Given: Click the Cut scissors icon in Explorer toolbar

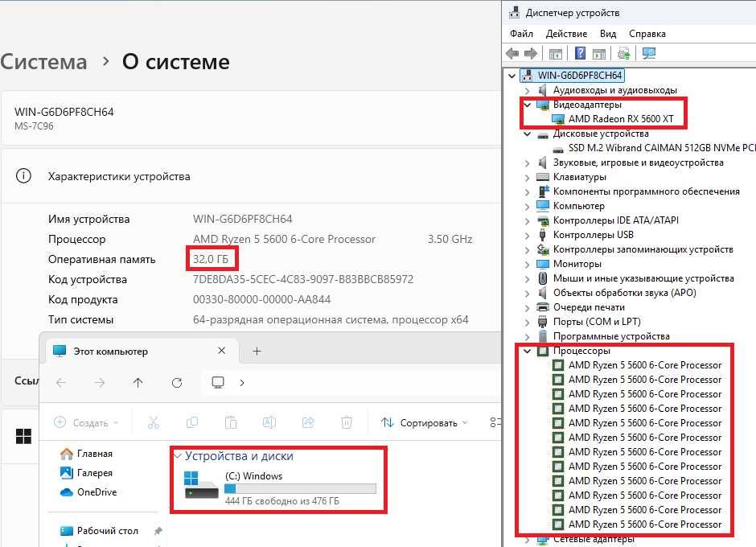Looking at the screenshot, I should click(154, 422).
